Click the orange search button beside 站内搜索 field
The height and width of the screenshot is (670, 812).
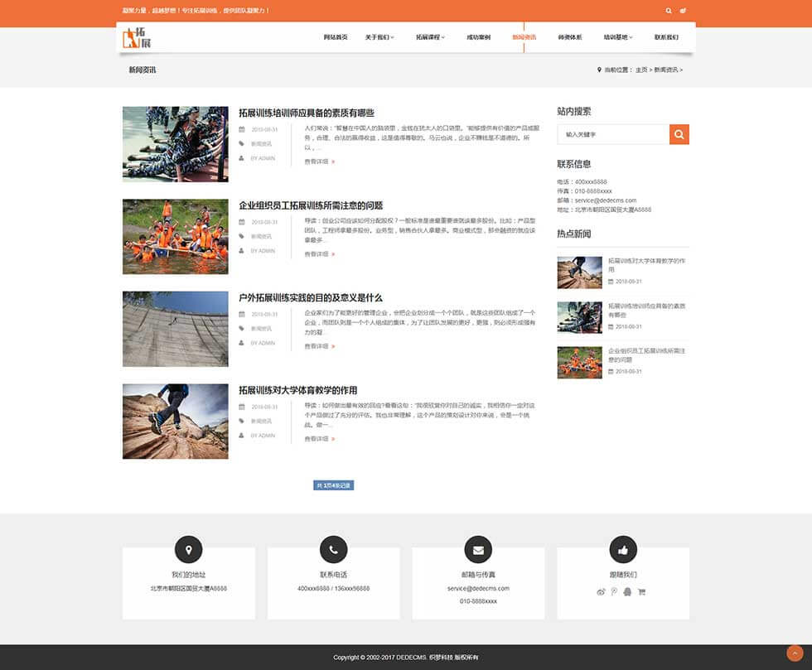click(679, 134)
